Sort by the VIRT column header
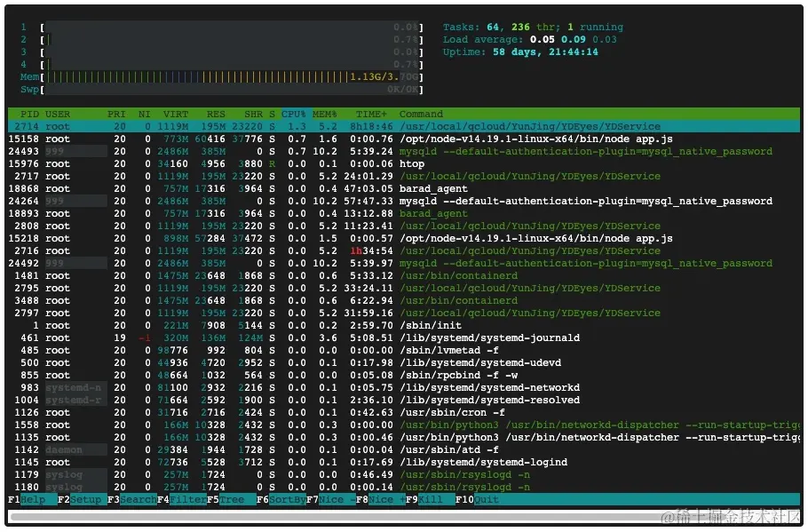The image size is (808, 532). [176, 114]
